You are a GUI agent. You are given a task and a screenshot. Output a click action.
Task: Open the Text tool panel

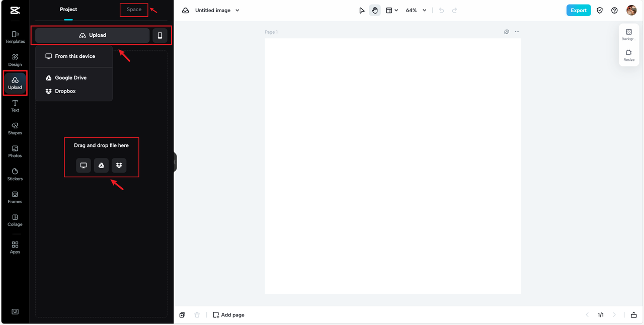(15, 106)
